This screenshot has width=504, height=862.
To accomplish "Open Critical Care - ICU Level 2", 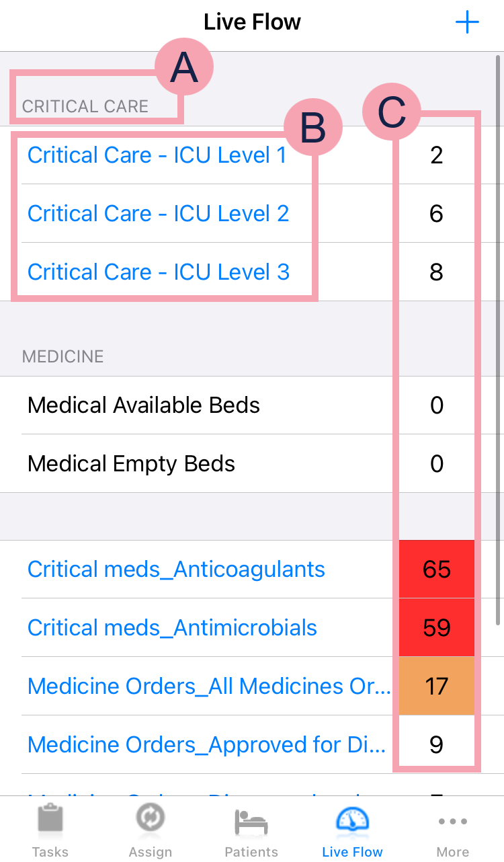I will [158, 214].
